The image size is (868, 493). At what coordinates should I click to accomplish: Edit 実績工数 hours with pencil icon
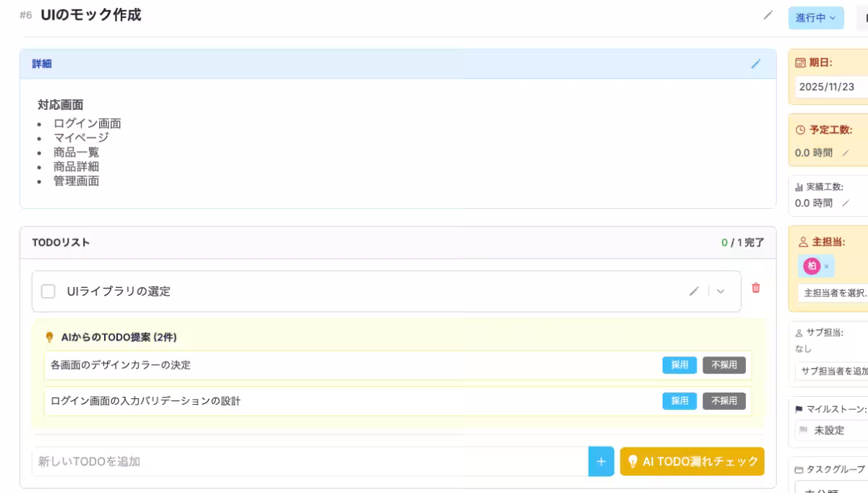click(846, 204)
